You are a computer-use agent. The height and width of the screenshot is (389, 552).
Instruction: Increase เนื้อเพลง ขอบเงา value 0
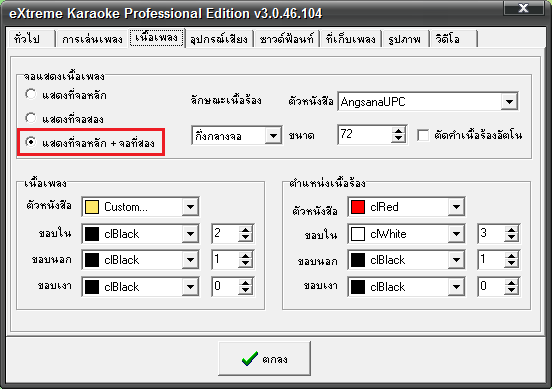(245, 282)
